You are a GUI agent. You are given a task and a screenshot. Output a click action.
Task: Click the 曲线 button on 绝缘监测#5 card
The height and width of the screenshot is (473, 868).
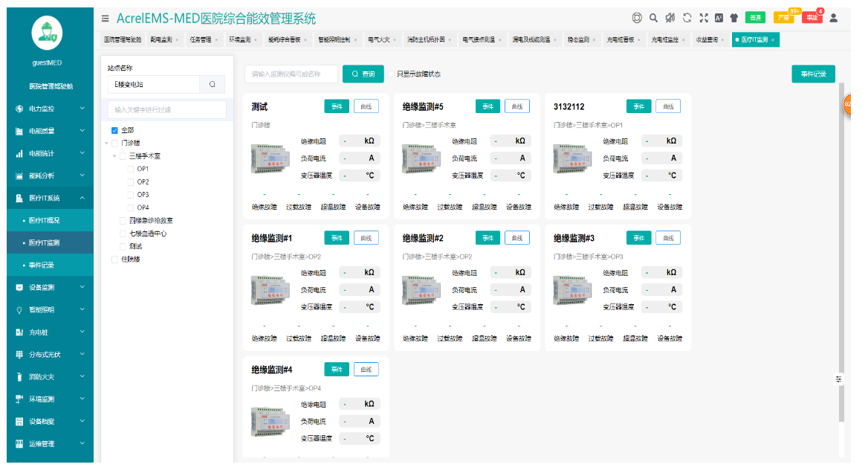coord(517,106)
